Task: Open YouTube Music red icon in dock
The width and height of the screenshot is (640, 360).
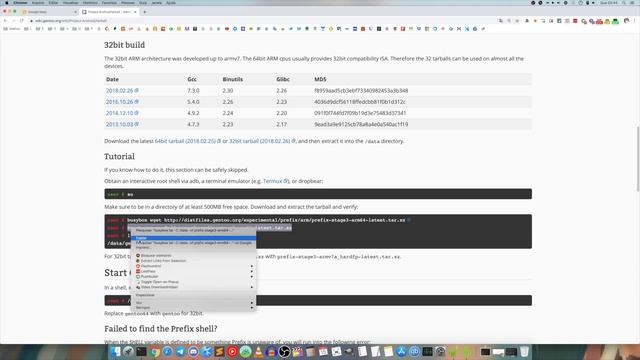Action: [232, 351]
